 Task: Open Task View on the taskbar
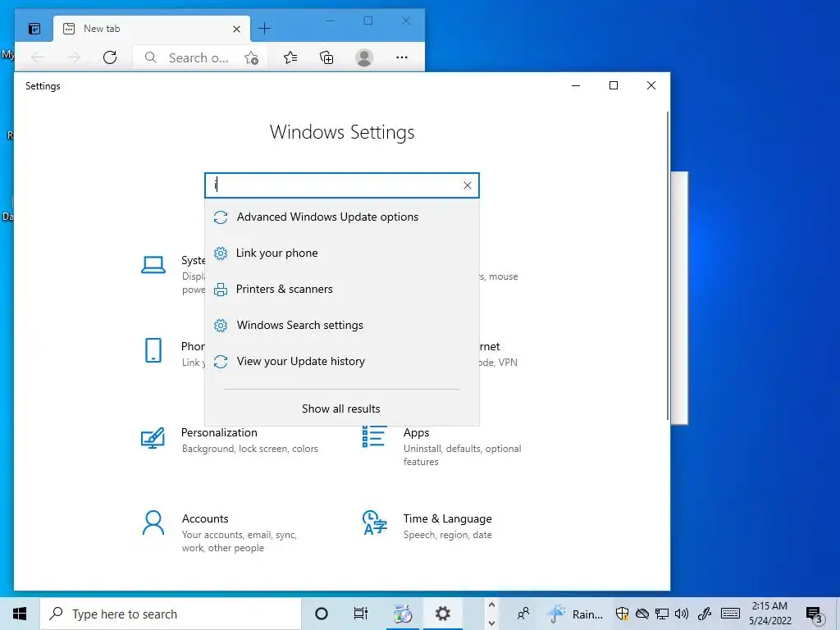[361, 614]
